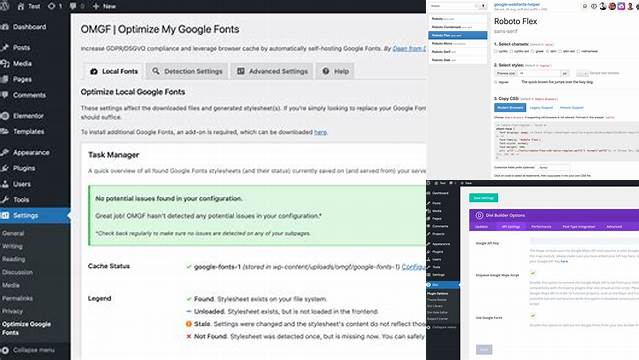Click the Users sidebar icon

pos(4,184)
